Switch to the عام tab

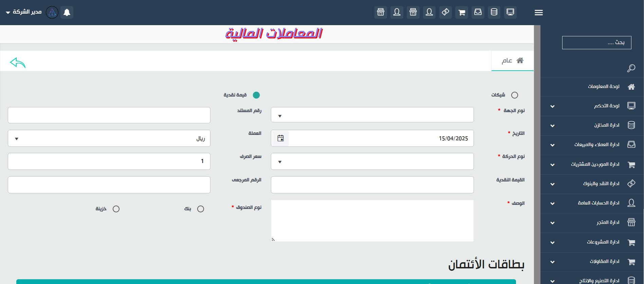tap(512, 61)
